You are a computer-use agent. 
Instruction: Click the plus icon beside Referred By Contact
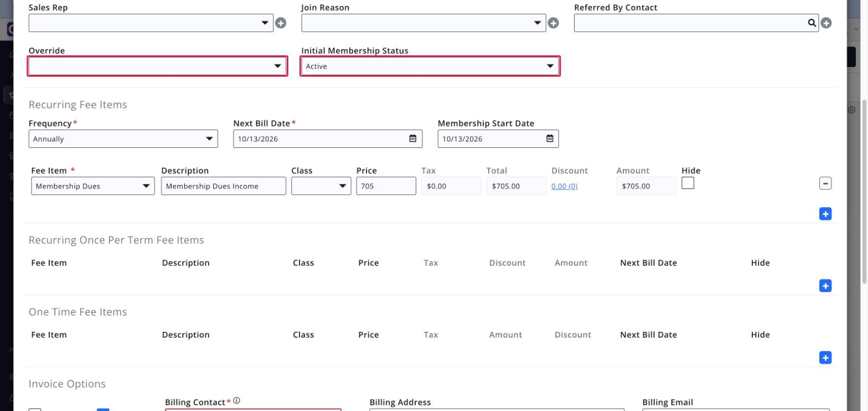[x=826, y=23]
